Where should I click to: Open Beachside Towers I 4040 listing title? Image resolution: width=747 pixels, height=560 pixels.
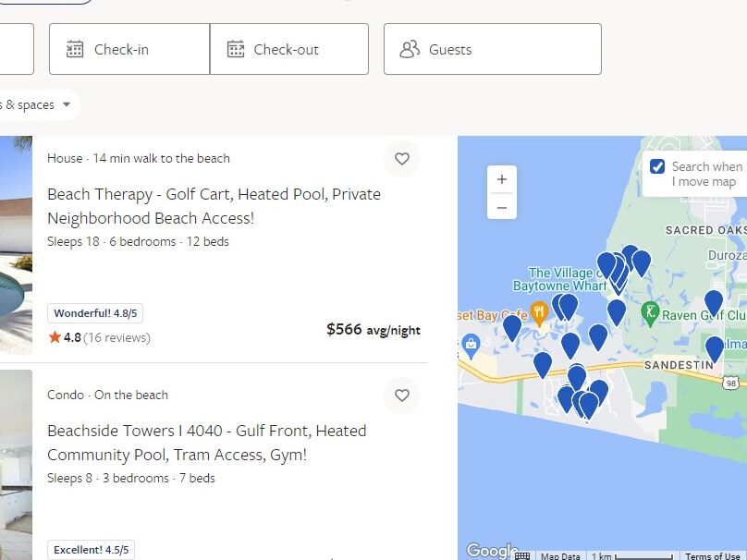coord(207,443)
